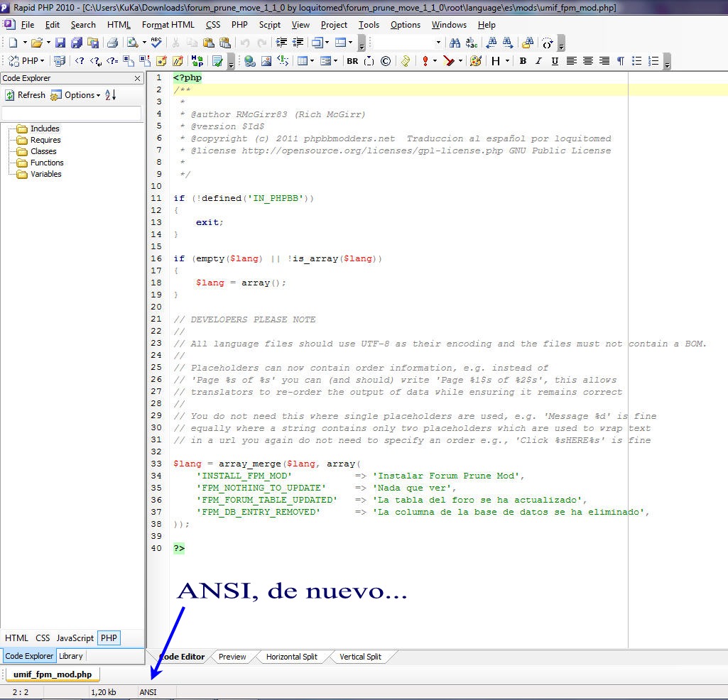
Task: Insert a paragraph tag
Action: pos(621,61)
